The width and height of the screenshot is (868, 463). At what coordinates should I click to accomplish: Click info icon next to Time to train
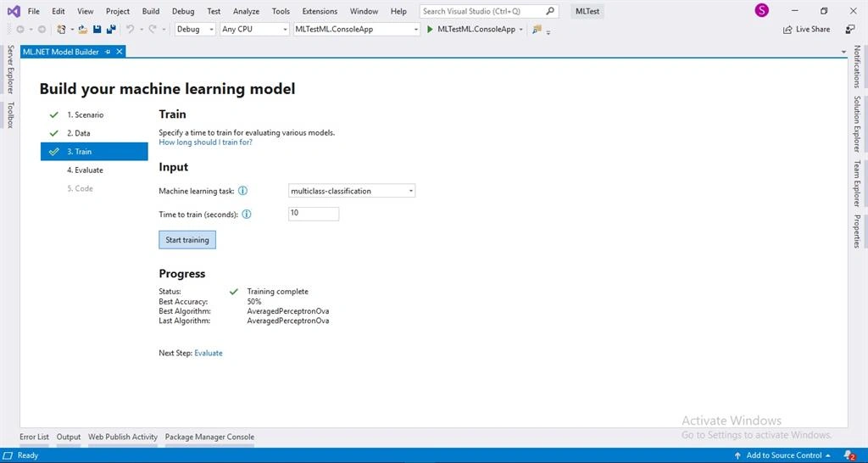[247, 214]
